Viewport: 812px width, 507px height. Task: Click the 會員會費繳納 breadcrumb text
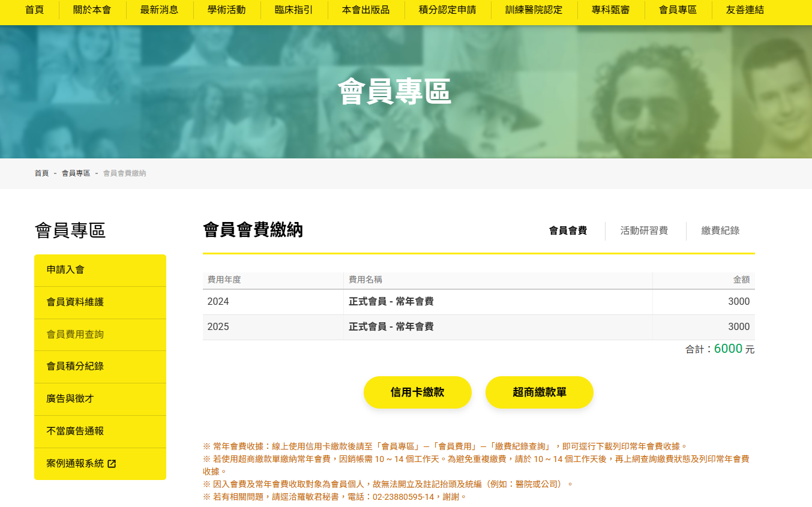pyautogui.click(x=124, y=173)
